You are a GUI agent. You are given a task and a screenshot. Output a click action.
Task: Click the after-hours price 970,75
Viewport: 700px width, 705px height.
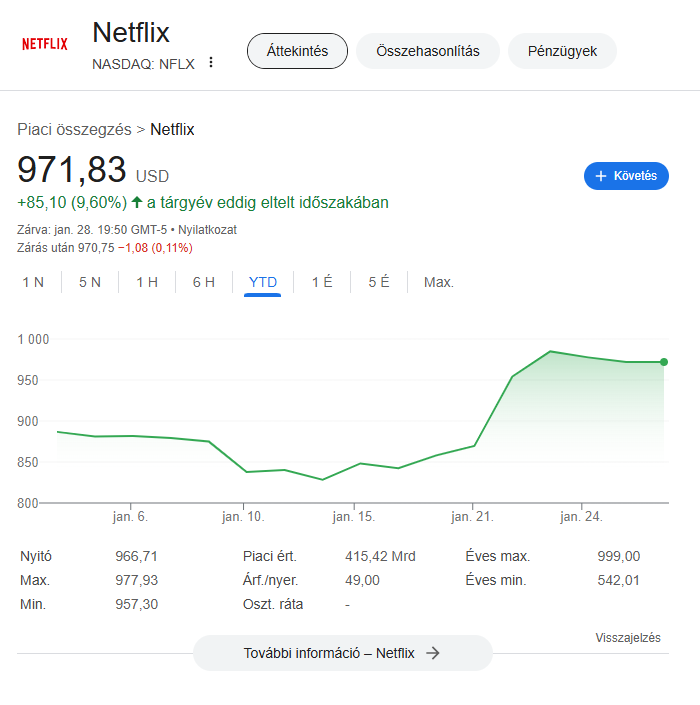pyautogui.click(x=96, y=248)
